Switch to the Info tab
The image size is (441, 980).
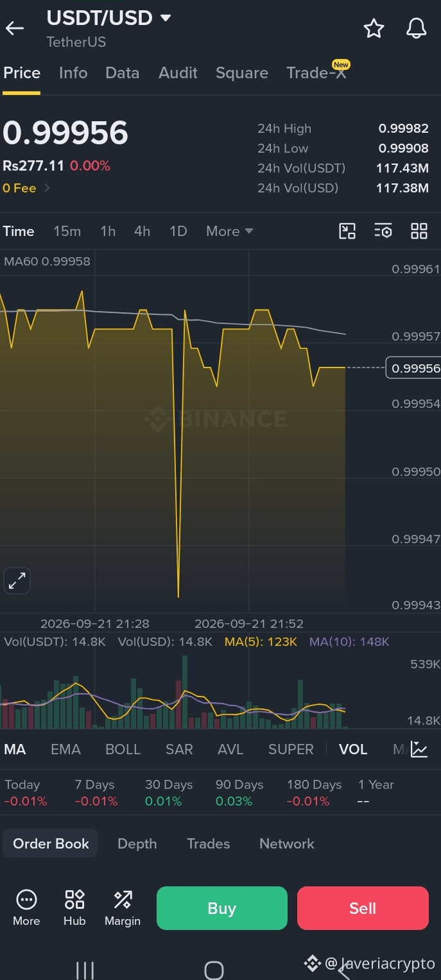tap(73, 73)
